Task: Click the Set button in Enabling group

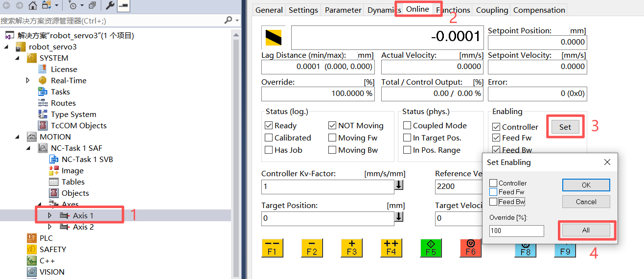Action: 565,127
